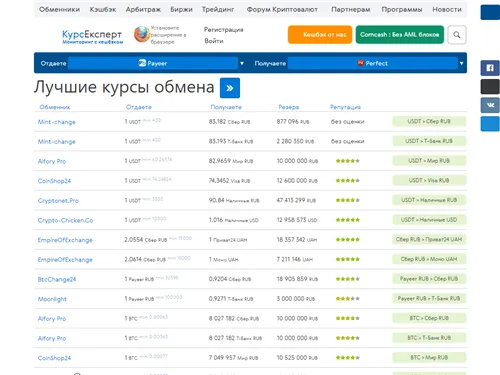This screenshot has width=500, height=375.
Task: Click the Payeer RUB > Т-Банк RUB button
Action: click(x=429, y=298)
